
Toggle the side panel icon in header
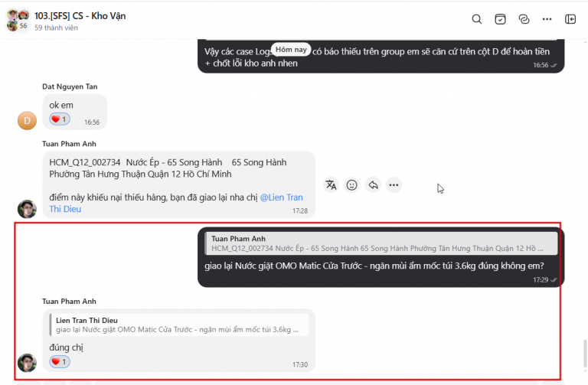pyautogui.click(x=570, y=19)
